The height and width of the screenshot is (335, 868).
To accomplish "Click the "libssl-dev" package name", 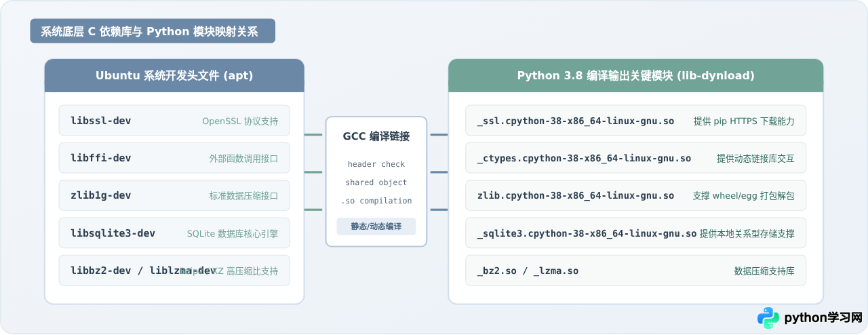I will tap(101, 121).
